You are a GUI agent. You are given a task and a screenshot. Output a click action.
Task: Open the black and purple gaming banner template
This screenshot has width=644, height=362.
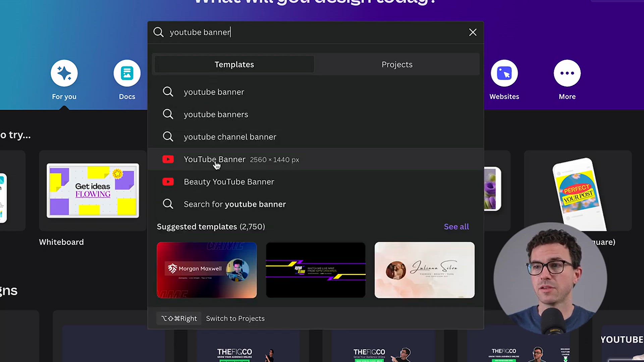[x=316, y=270]
